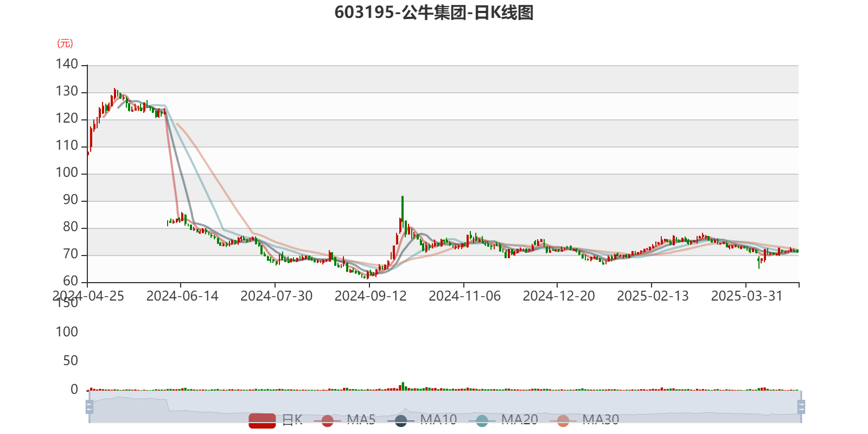Viewport: 868px width, 434px height.
Task: Click the 70 price axis label
Action: coord(71,254)
